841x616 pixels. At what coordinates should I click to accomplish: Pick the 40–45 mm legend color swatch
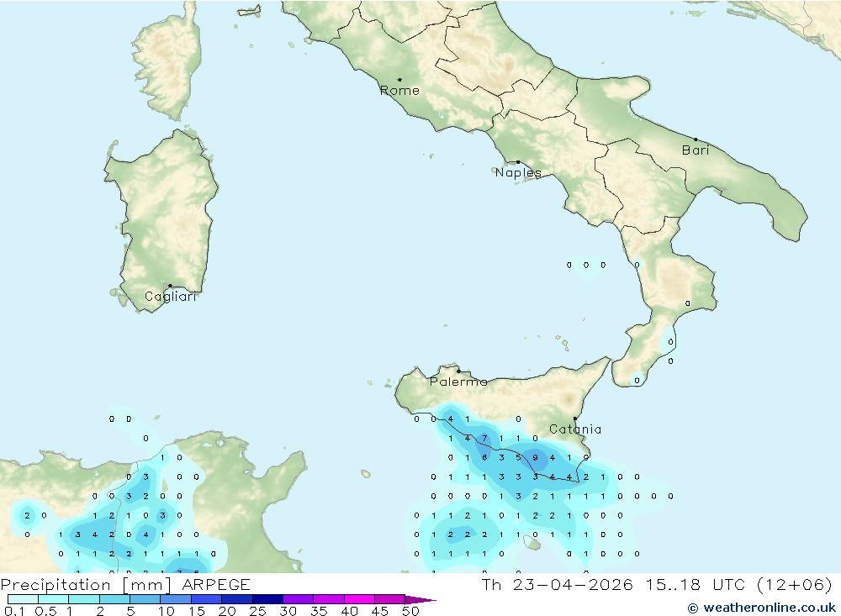coord(359,599)
